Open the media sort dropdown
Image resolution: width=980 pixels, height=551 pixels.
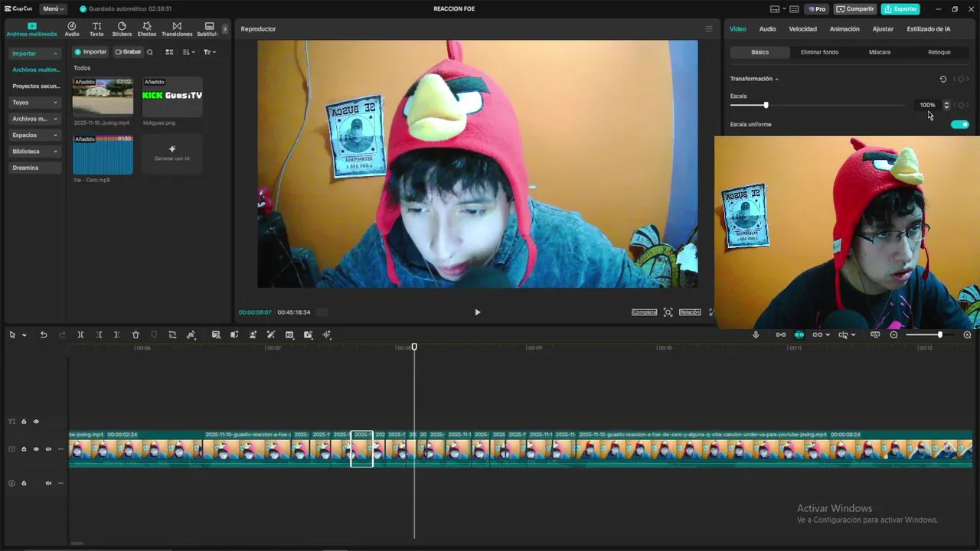tap(188, 52)
